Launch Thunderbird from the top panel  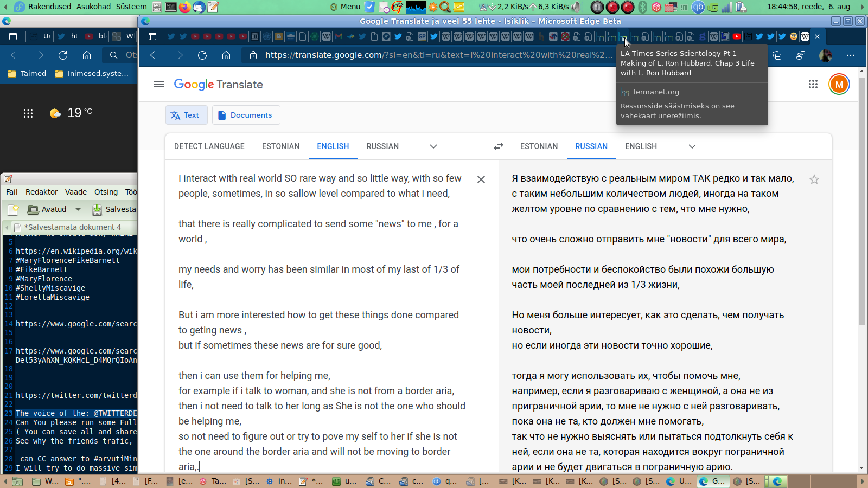point(199,7)
